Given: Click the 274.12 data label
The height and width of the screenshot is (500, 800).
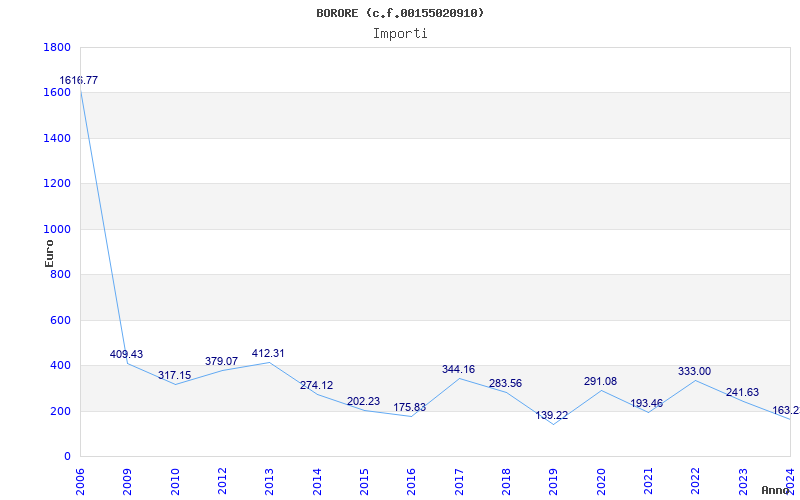Looking at the screenshot, I should 316,385.
